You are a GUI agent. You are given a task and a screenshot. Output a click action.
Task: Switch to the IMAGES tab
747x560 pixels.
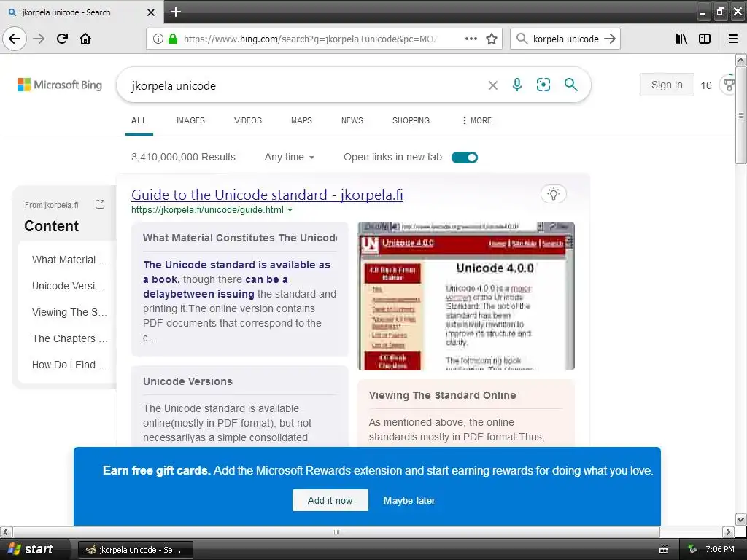pos(190,120)
